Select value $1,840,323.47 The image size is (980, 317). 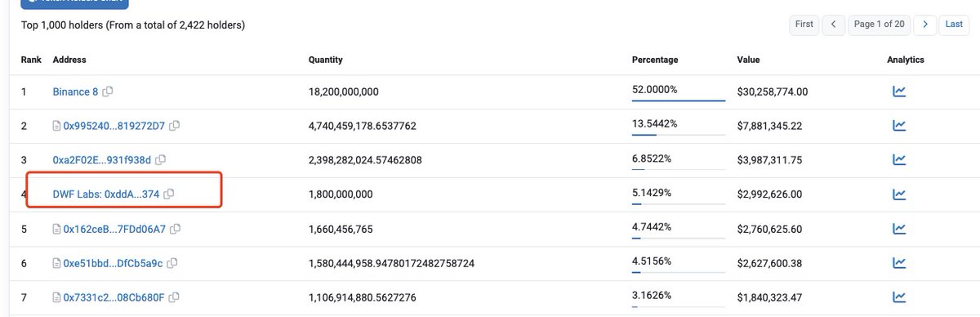point(770,297)
